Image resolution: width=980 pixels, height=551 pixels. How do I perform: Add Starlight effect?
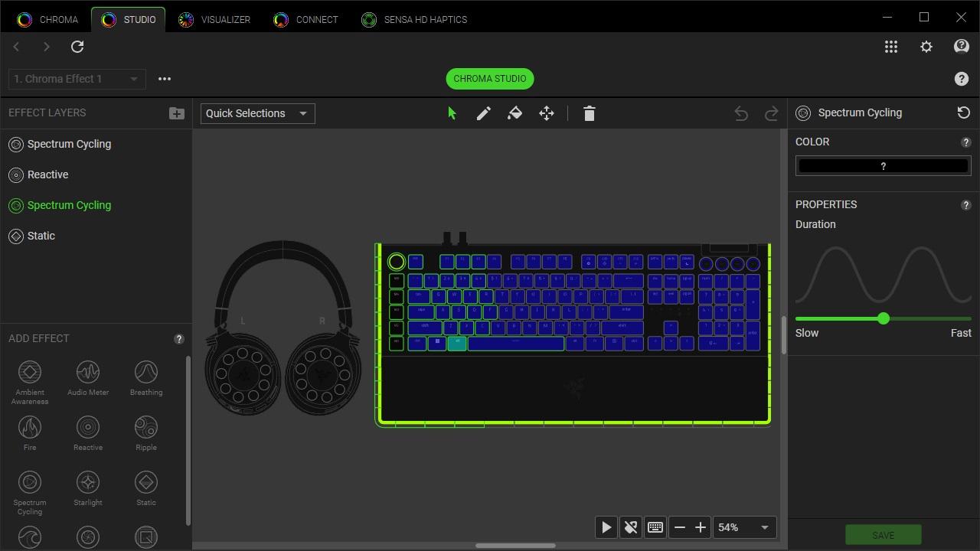[x=88, y=488]
